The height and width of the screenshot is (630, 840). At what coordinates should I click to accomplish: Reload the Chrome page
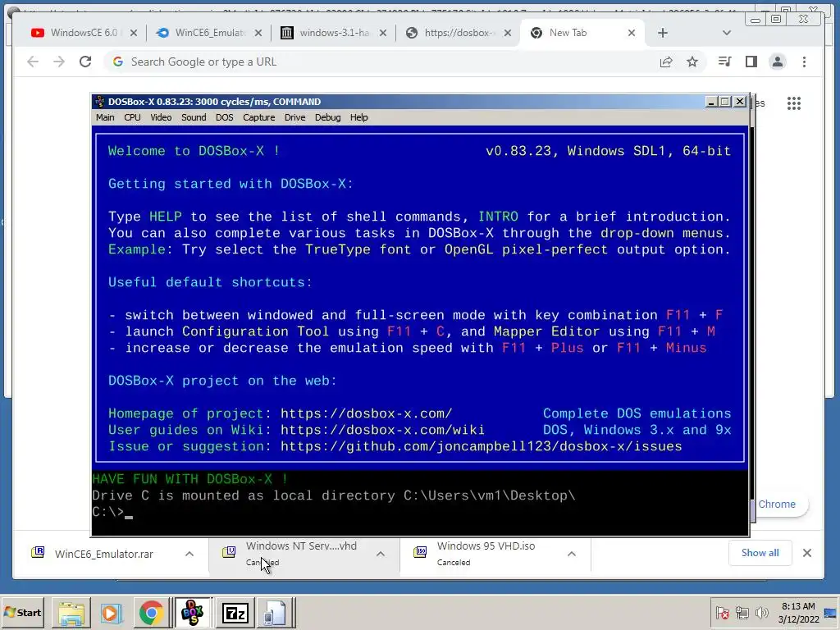pyautogui.click(x=85, y=62)
